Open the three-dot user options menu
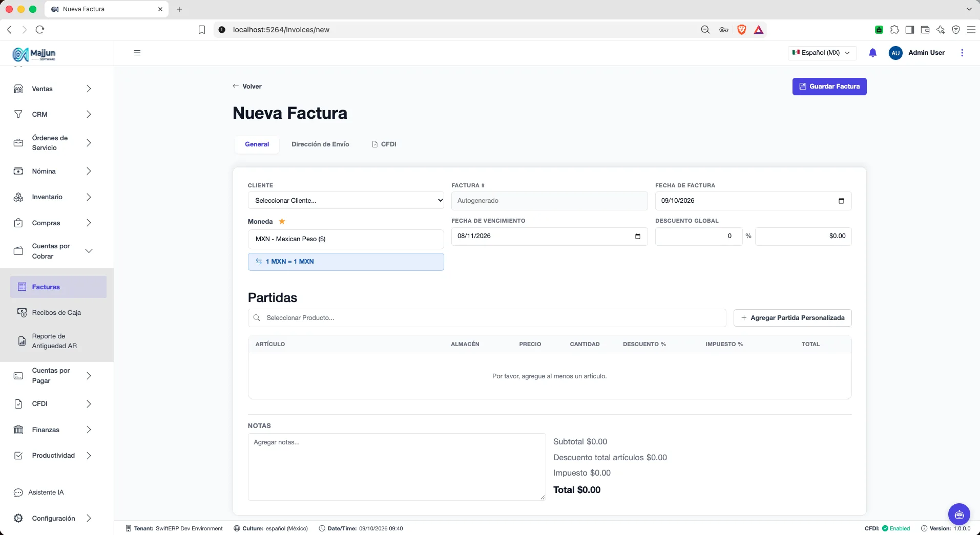The height and width of the screenshot is (535, 980). coord(962,53)
